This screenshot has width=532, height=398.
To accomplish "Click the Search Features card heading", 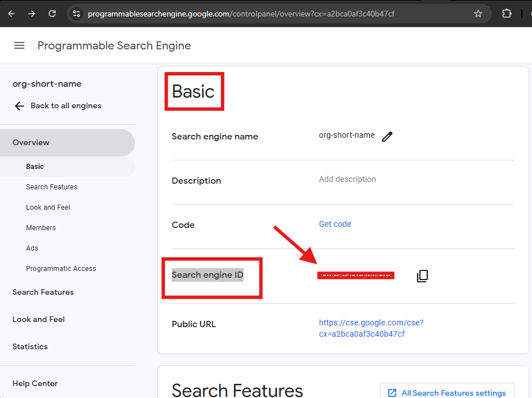I will coord(237,390).
